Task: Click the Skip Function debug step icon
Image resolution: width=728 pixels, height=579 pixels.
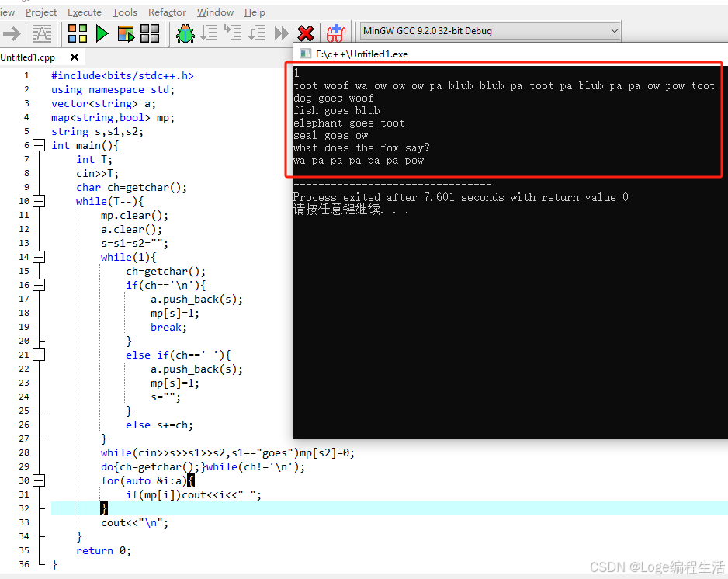Action: pyautogui.click(x=257, y=33)
